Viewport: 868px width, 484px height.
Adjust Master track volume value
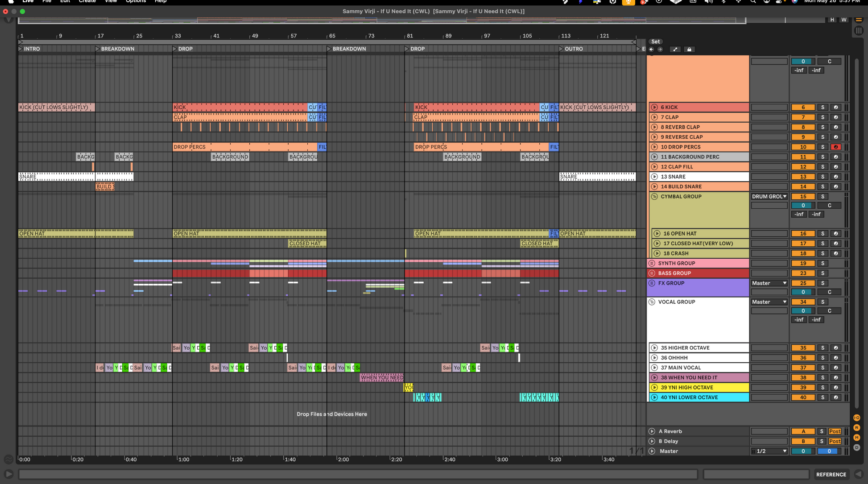click(803, 451)
